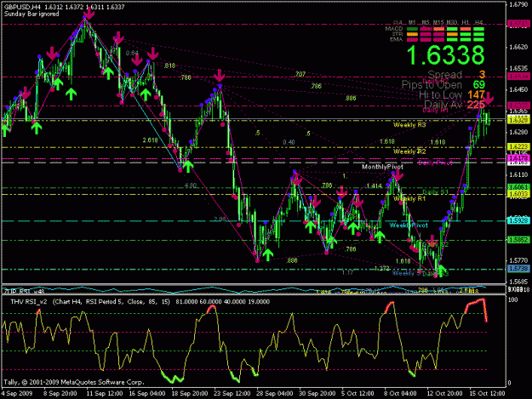Select the Weekly R2 level label
The image size is (532, 399).
click(x=409, y=151)
